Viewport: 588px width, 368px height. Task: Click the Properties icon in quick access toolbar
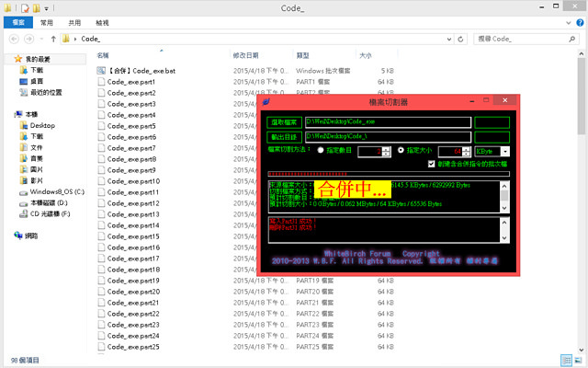[x=24, y=6]
